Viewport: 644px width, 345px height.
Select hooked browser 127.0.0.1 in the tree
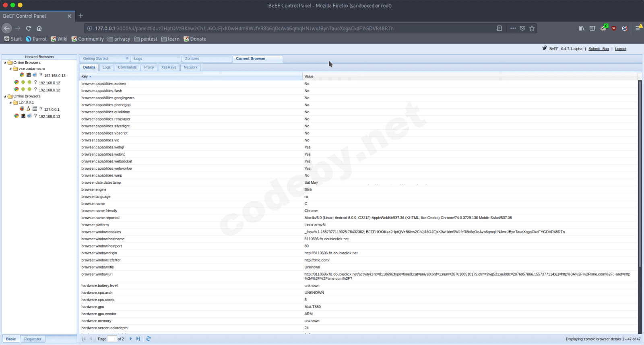(x=52, y=110)
